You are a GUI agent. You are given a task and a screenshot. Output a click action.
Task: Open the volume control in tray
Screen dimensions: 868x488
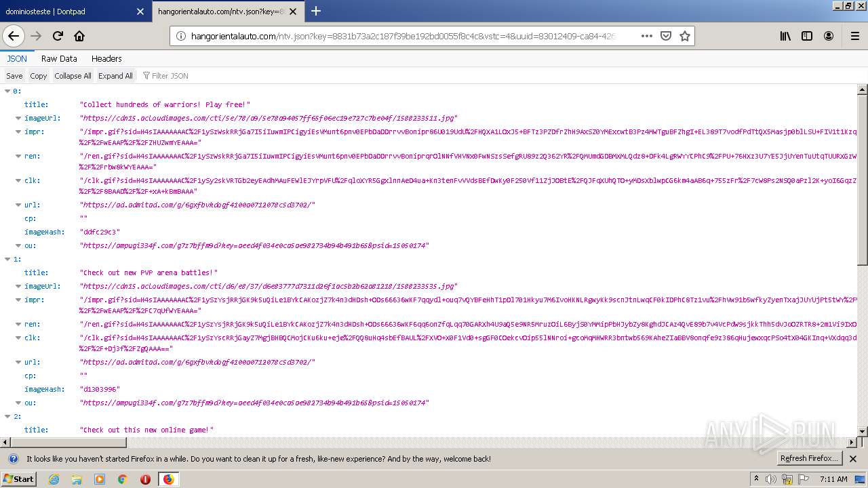771,479
